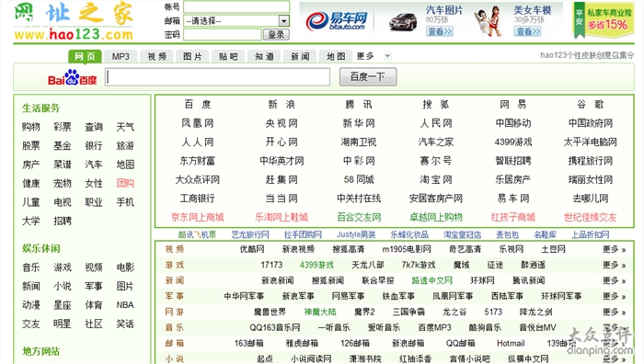The width and height of the screenshot is (644, 364).
Task: Open the 凤凰网 link
Action: tap(198, 123)
